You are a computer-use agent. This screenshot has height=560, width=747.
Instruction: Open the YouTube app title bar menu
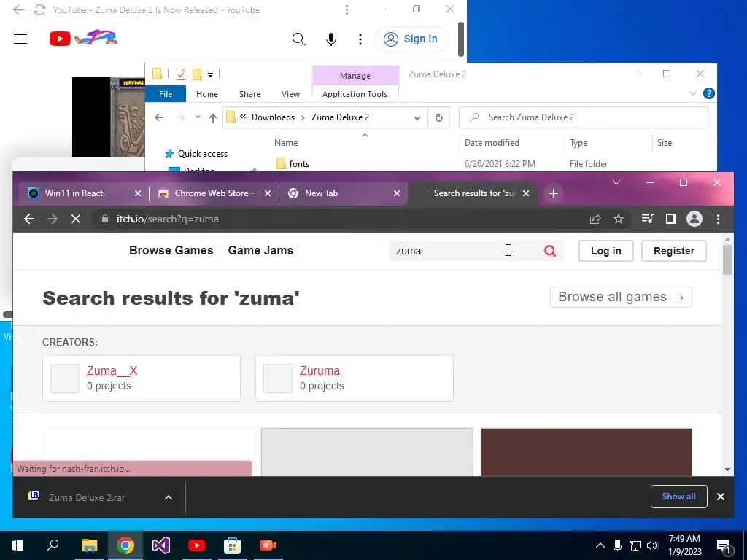(x=347, y=9)
